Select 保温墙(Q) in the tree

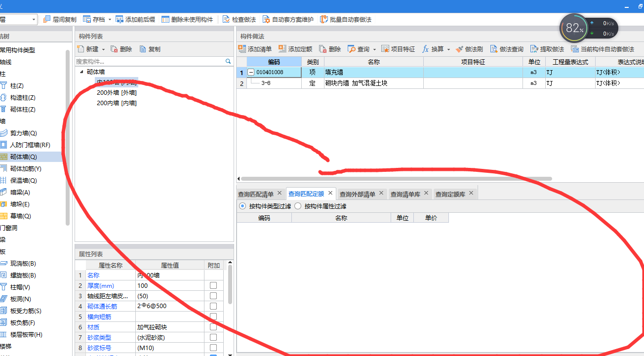[x=23, y=181]
